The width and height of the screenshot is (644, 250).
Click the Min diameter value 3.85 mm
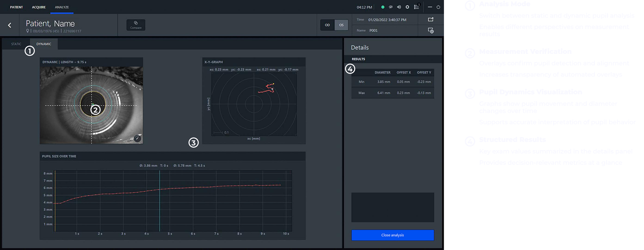pyautogui.click(x=384, y=82)
